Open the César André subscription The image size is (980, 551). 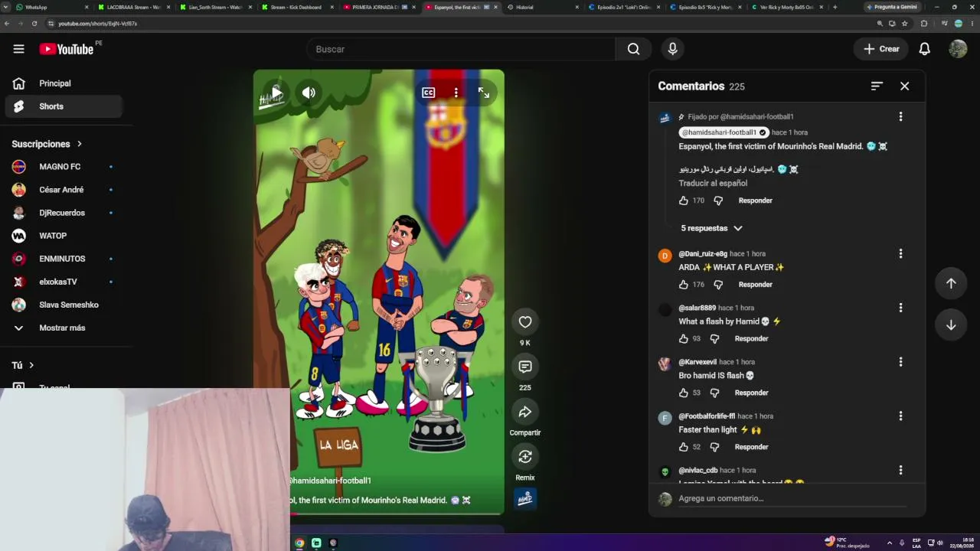pyautogui.click(x=64, y=190)
